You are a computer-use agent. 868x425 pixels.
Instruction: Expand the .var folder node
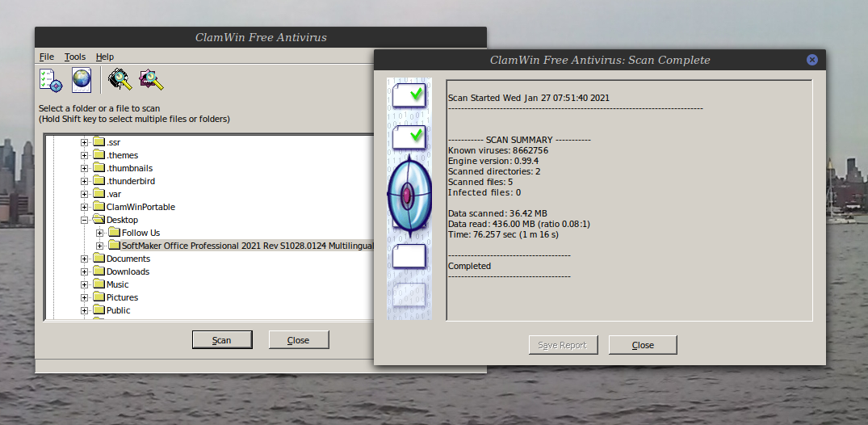(x=84, y=194)
